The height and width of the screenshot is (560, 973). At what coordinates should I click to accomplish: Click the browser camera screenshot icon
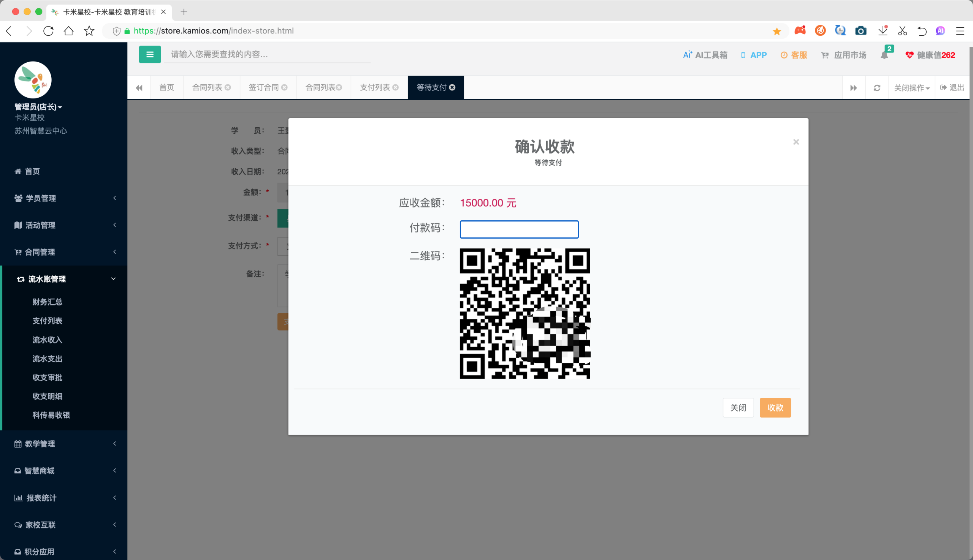tap(860, 31)
